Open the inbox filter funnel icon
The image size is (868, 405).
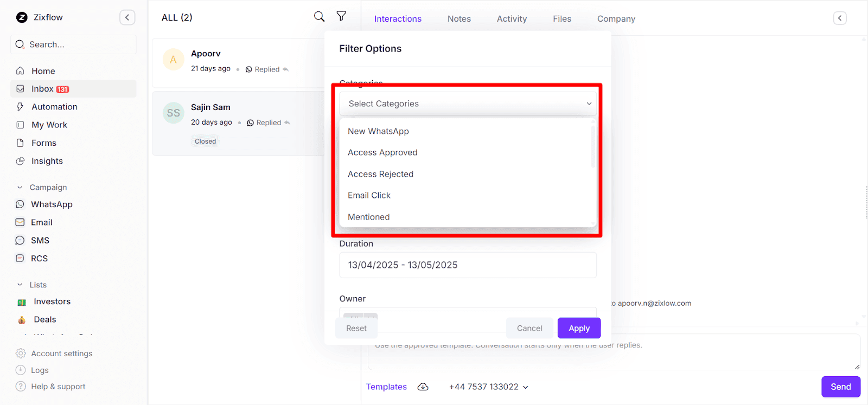(341, 16)
